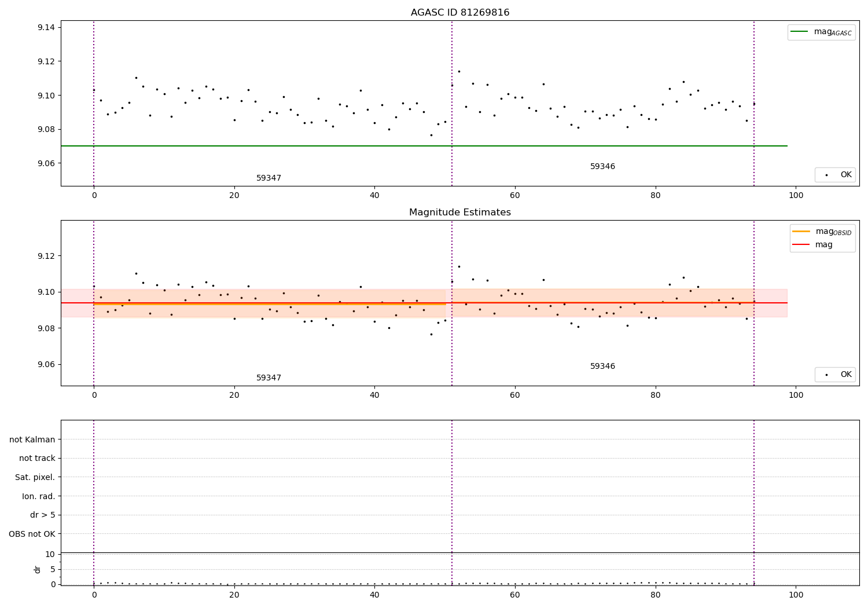The width and height of the screenshot is (868, 608).
Task: Click x-tick '40' under the top plot
Action: [x=374, y=195]
